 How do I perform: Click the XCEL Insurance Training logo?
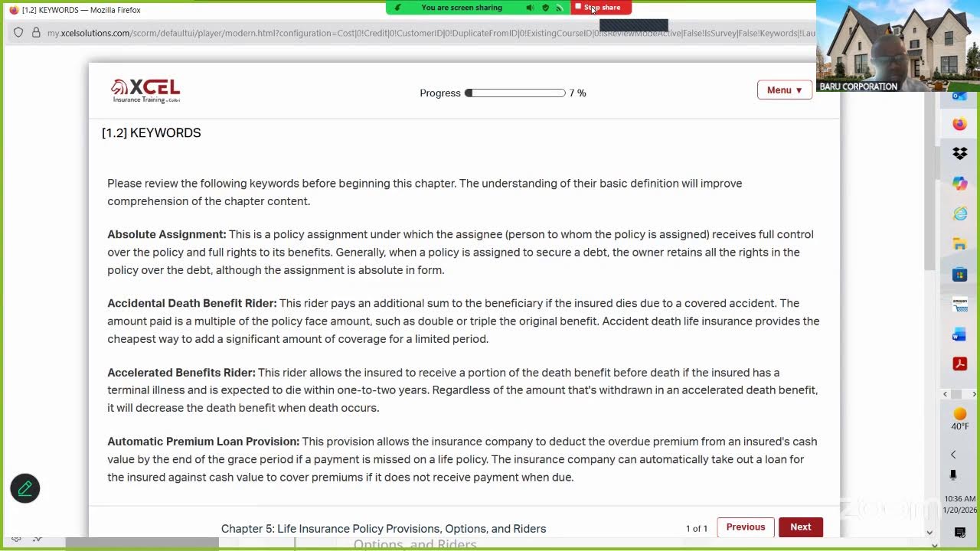(x=145, y=90)
